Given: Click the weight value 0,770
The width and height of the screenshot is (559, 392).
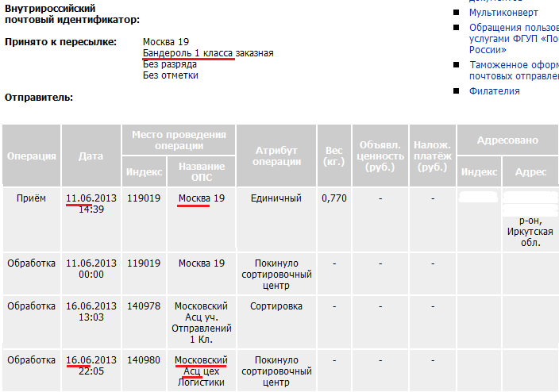Looking at the screenshot, I should tap(334, 198).
